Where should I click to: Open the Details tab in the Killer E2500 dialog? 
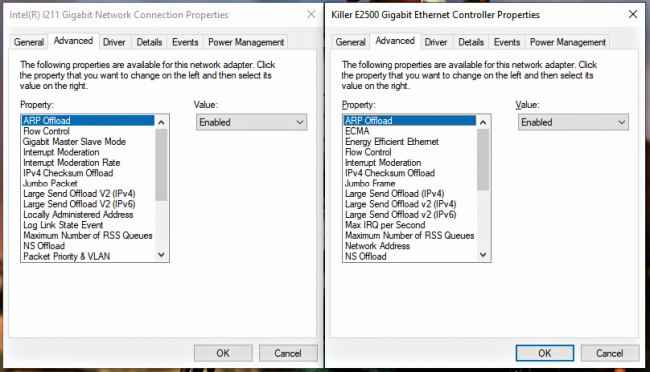pyautogui.click(x=471, y=42)
